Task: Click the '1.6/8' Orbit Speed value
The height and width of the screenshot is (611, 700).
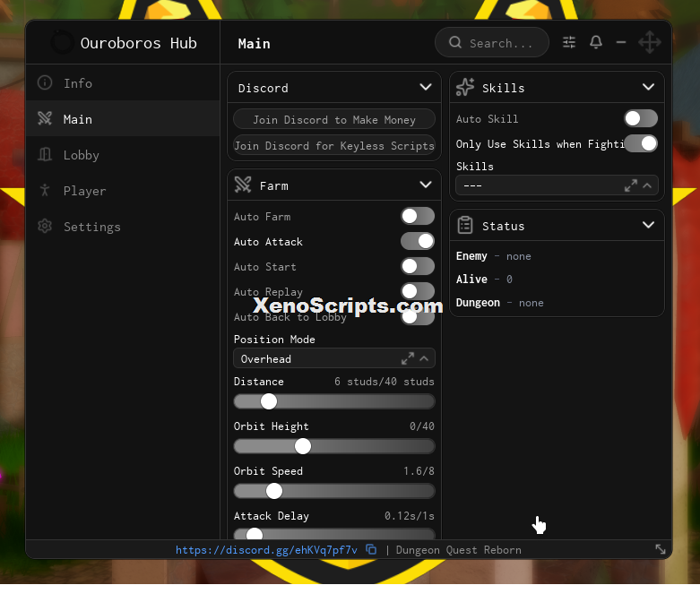Action: pos(419,471)
